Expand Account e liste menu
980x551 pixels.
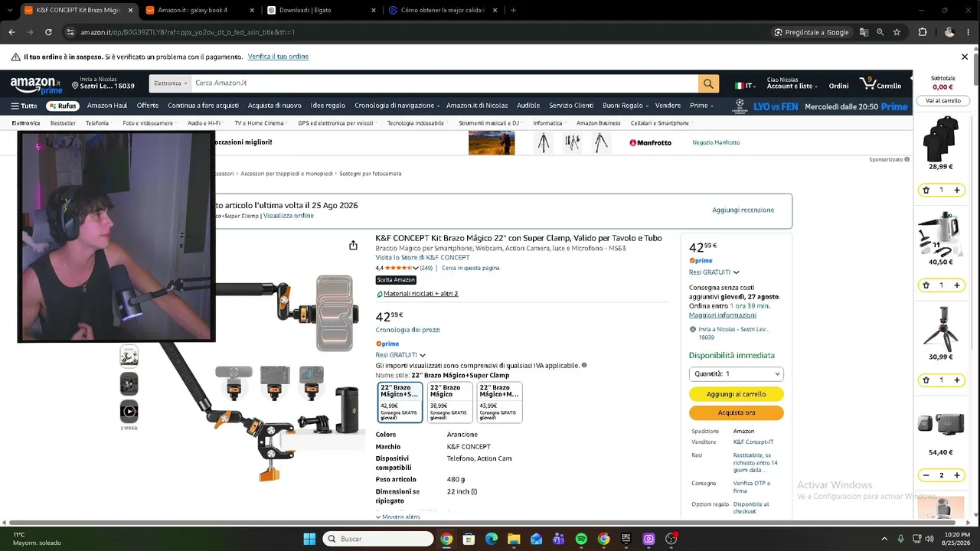(x=792, y=83)
